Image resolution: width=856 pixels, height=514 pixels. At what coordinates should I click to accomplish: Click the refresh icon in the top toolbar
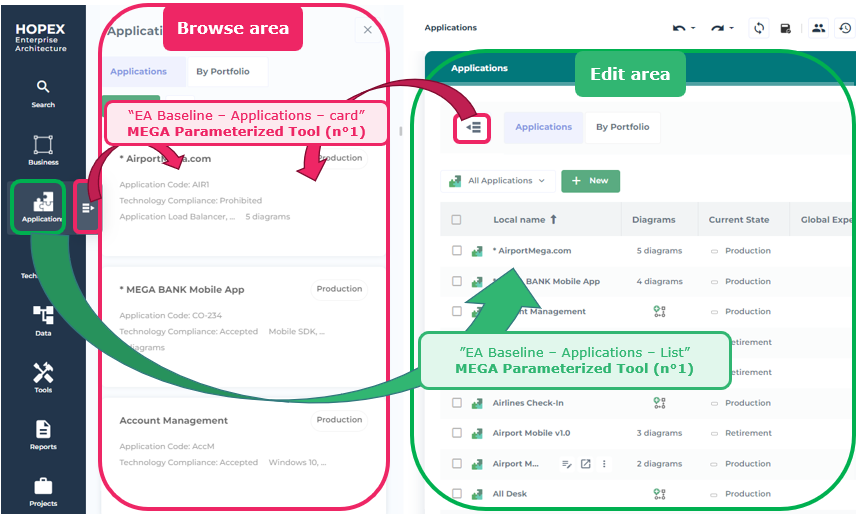759,28
